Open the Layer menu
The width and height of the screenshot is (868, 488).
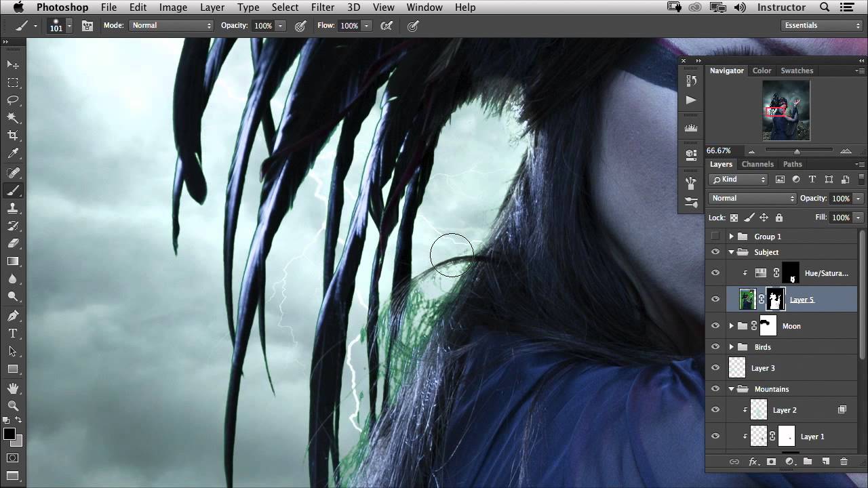pyautogui.click(x=212, y=7)
